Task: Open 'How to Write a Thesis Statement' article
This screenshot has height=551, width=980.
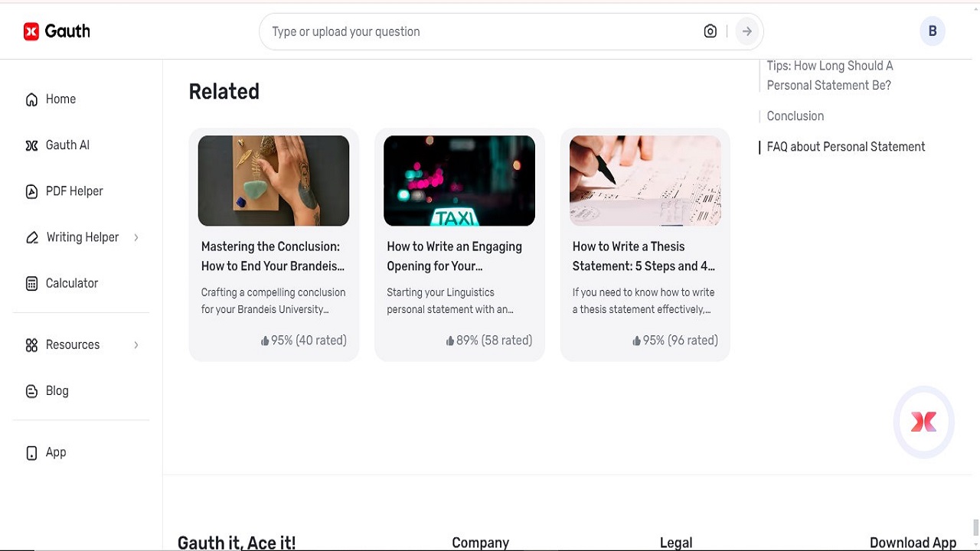Action: 643,256
